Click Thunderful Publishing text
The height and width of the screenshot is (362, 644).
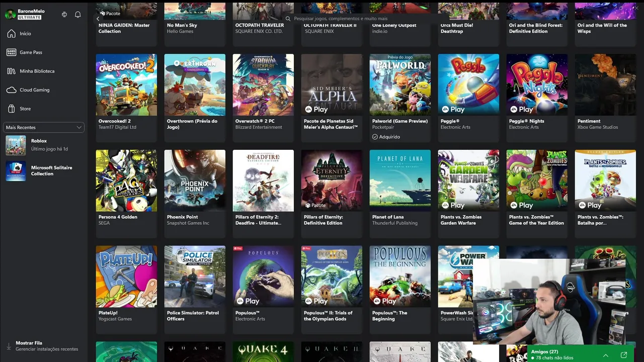(395, 223)
